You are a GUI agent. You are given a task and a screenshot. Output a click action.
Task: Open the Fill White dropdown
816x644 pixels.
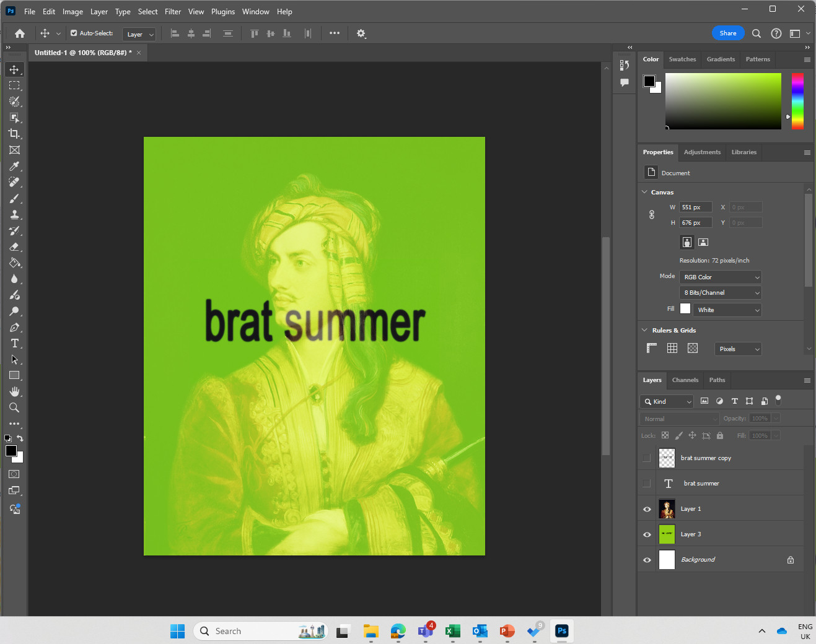pyautogui.click(x=727, y=310)
